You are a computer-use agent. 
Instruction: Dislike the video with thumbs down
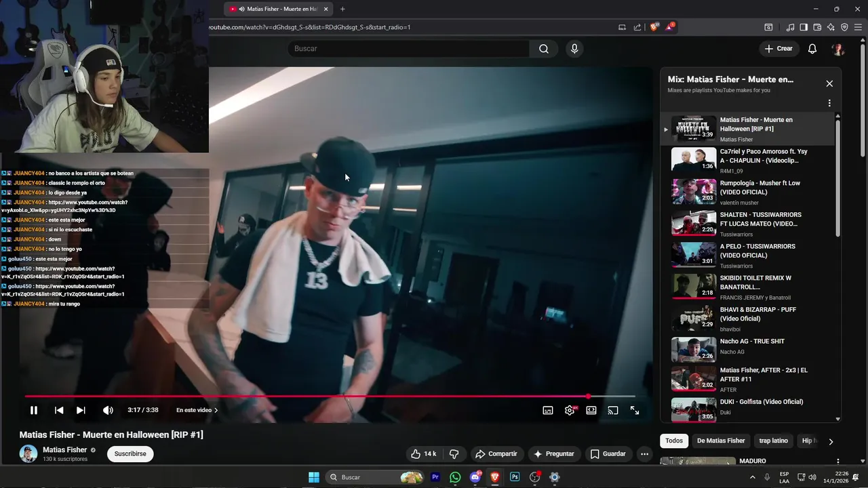454,453
